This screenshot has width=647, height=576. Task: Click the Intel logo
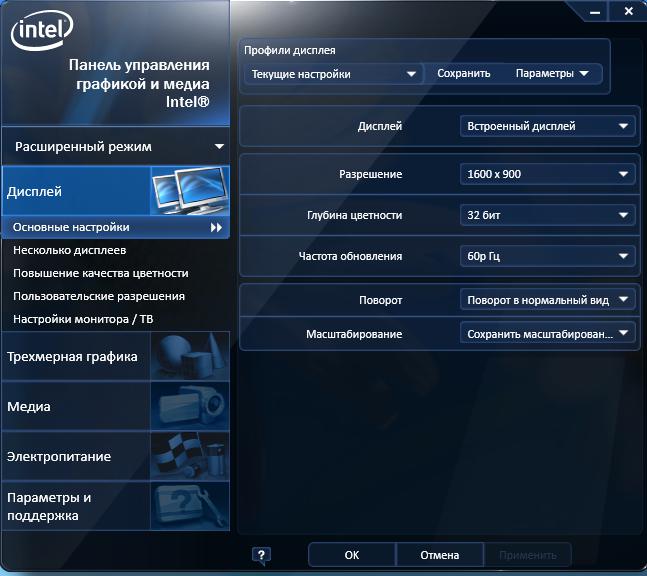pyautogui.click(x=42, y=30)
